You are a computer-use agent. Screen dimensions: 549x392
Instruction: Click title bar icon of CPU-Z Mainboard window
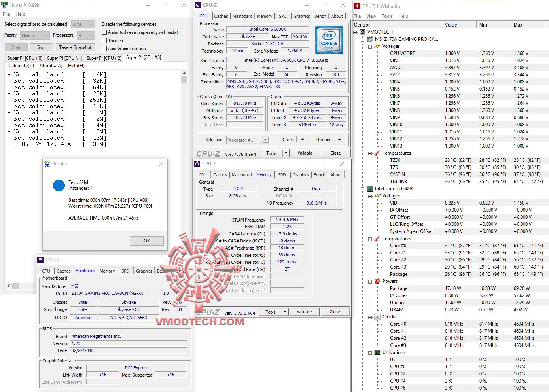pos(40,260)
